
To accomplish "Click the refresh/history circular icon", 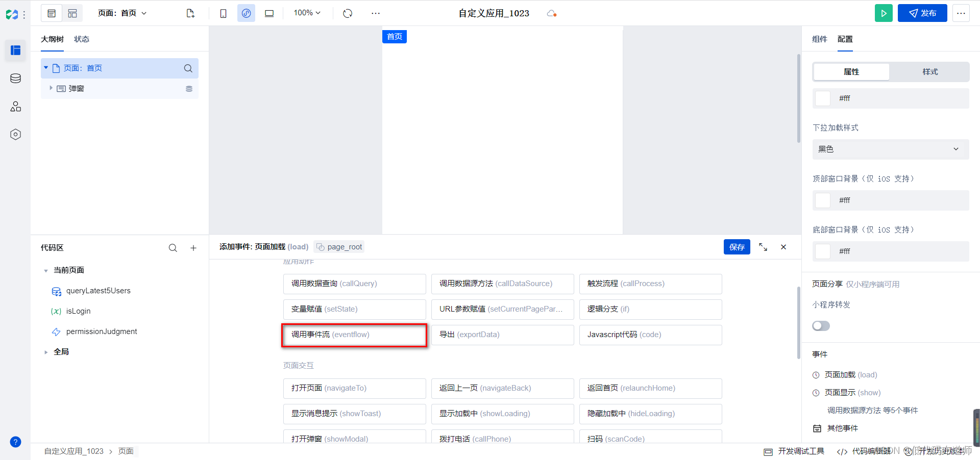I will 348,13.
